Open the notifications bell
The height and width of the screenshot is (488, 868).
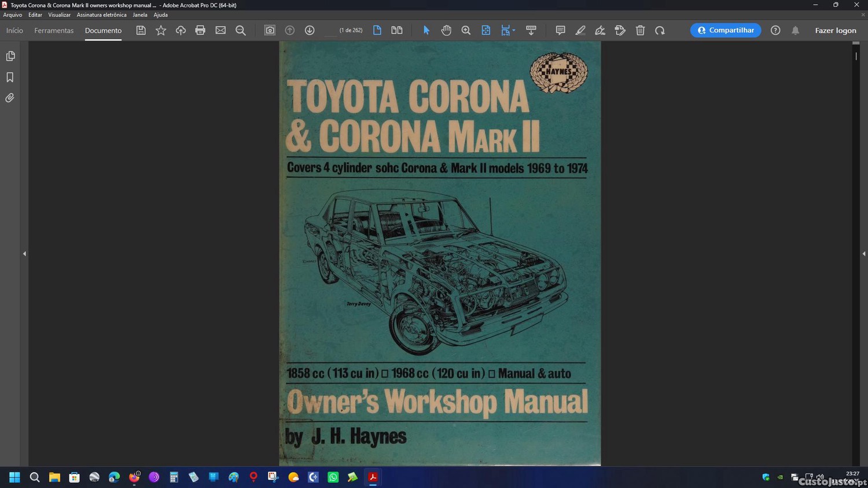click(796, 30)
